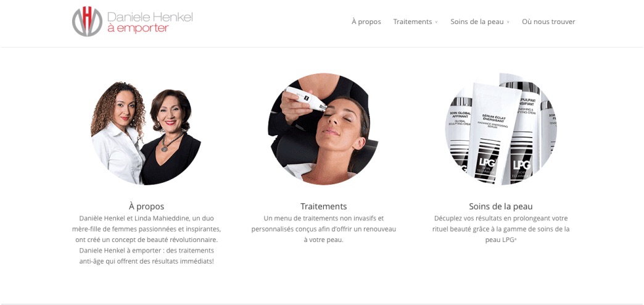The image size is (644, 305).
Task: Click the "Soins de la peau" section heading
Action: point(501,206)
